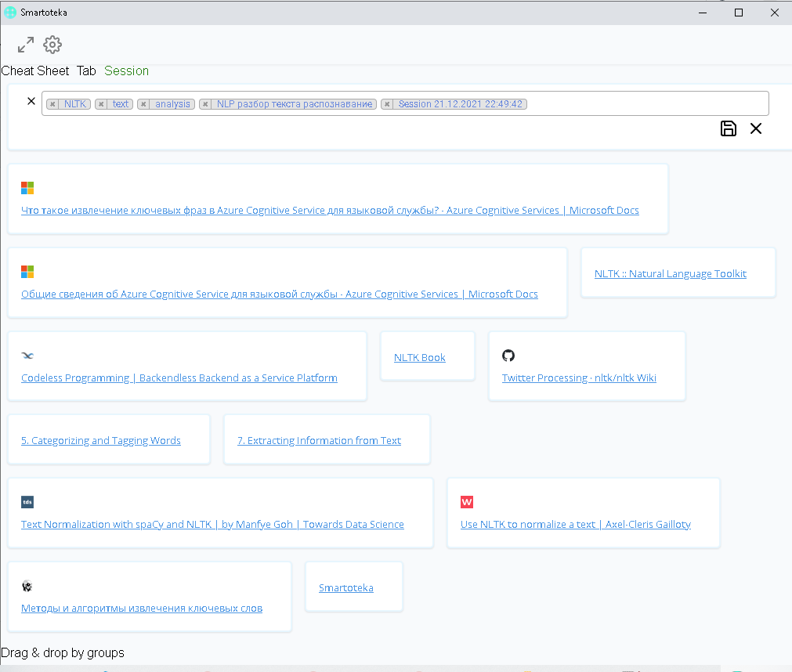The image size is (792, 672).
Task: Click the GitHub icon on Twitter Processing card
Action: click(x=508, y=356)
